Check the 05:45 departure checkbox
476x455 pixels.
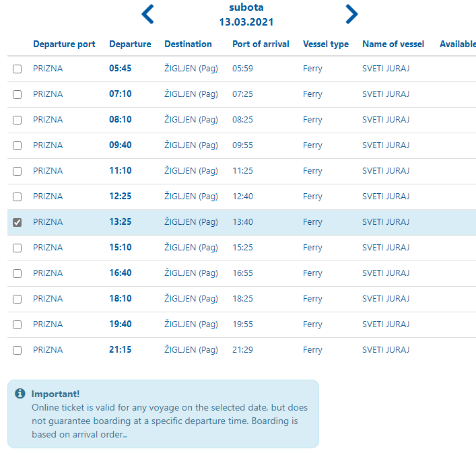(18, 69)
